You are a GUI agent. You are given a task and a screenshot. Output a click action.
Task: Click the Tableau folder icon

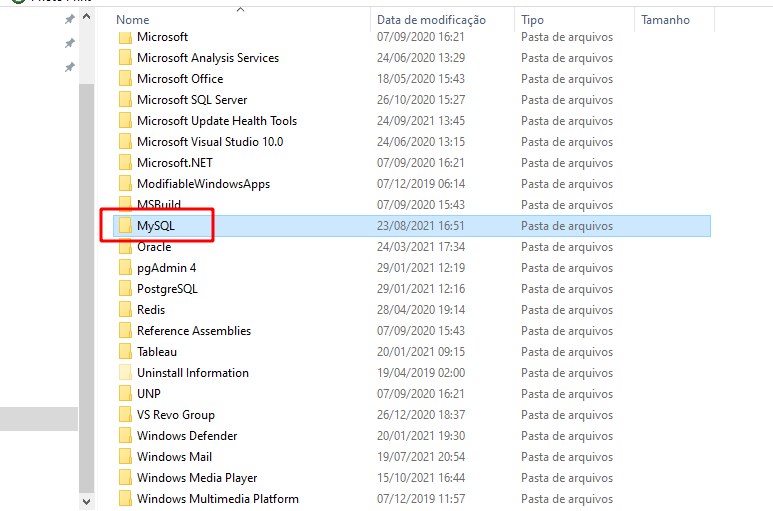coord(125,352)
